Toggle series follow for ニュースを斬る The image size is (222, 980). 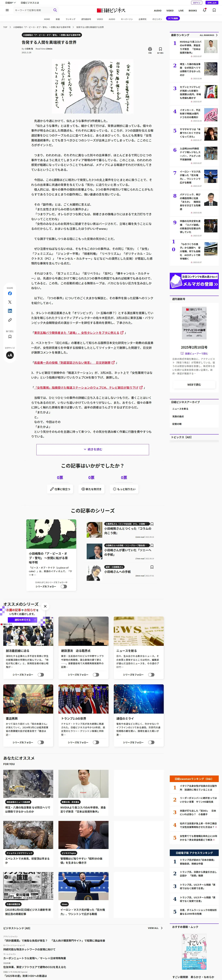click(151, 675)
